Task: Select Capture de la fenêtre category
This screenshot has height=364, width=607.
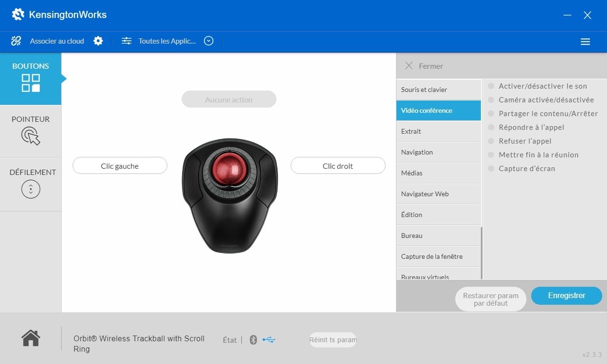Action: 439,256
